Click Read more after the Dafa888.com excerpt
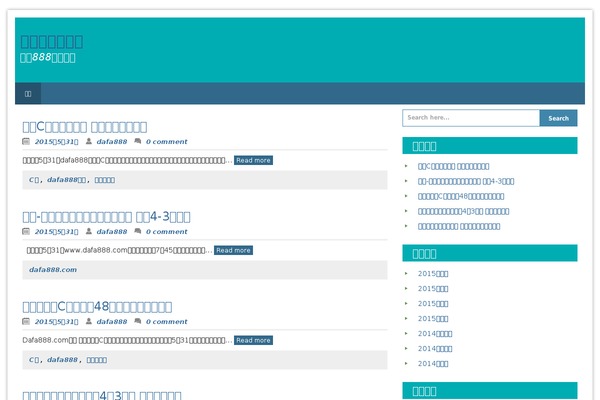Screen dimensions: 600x400 [x=253, y=340]
